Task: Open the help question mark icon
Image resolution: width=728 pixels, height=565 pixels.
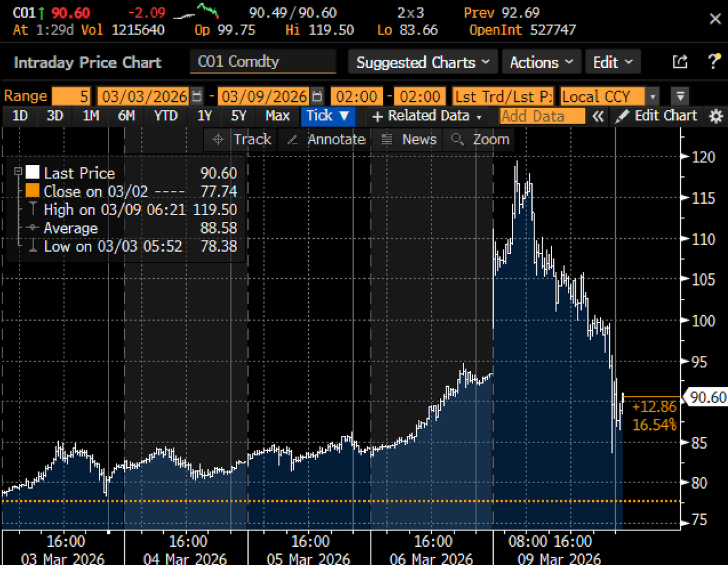Action: [713, 62]
